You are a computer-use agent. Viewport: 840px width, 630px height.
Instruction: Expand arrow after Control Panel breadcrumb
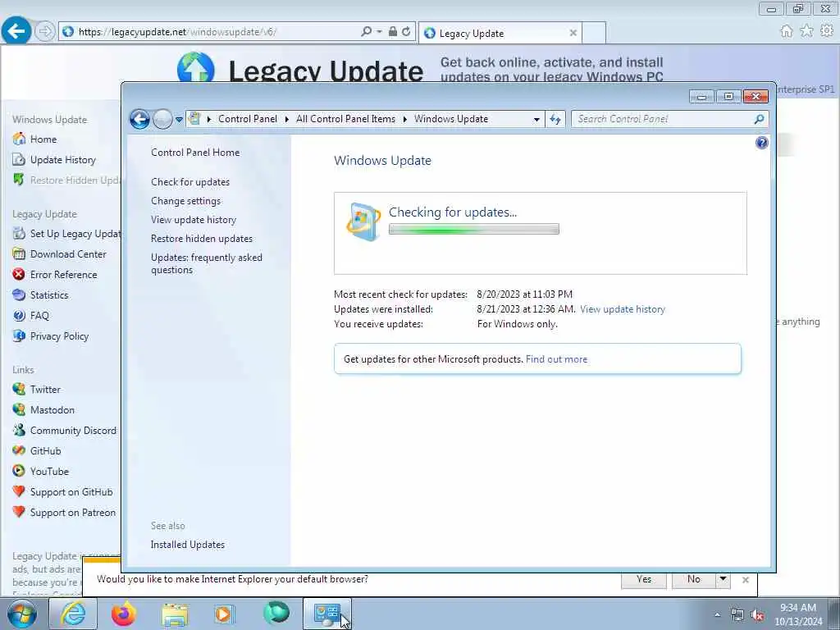287,119
